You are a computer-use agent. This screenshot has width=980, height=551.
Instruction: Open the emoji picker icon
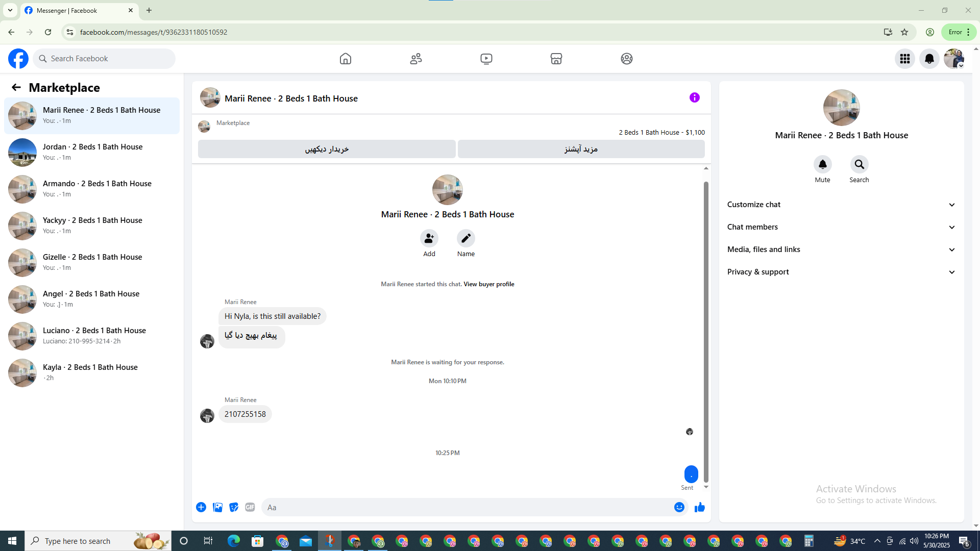[x=679, y=507]
